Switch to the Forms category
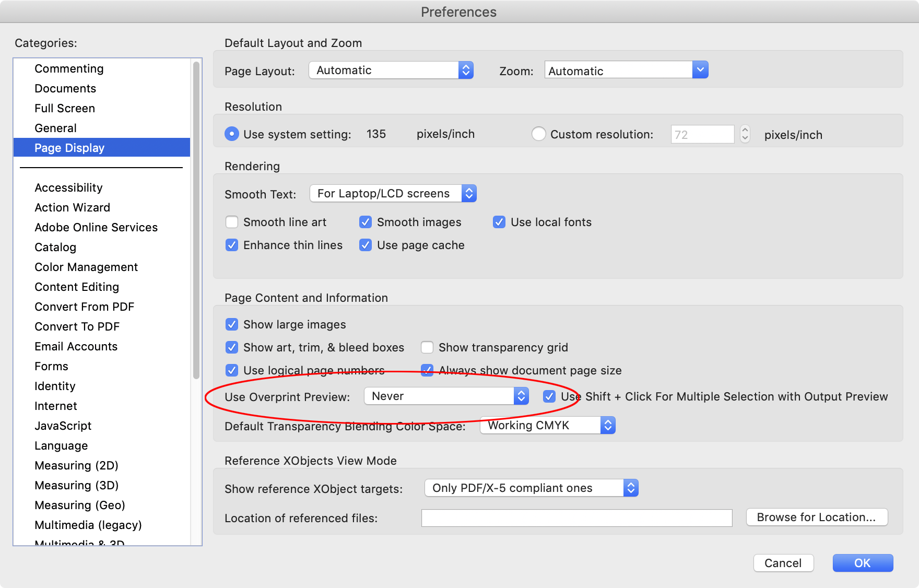 [x=51, y=366]
